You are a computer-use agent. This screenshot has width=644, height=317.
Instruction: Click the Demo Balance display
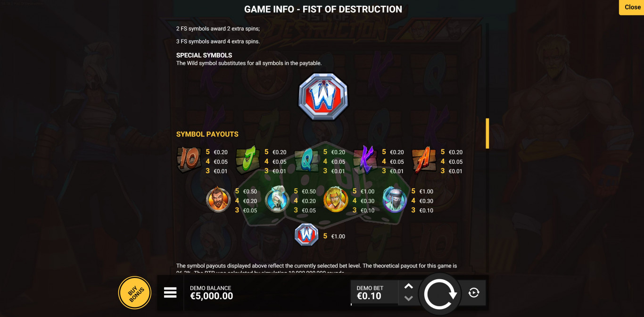click(211, 292)
